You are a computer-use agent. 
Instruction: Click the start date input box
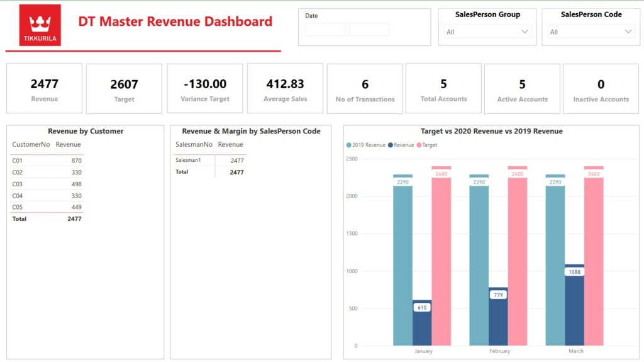pos(325,30)
